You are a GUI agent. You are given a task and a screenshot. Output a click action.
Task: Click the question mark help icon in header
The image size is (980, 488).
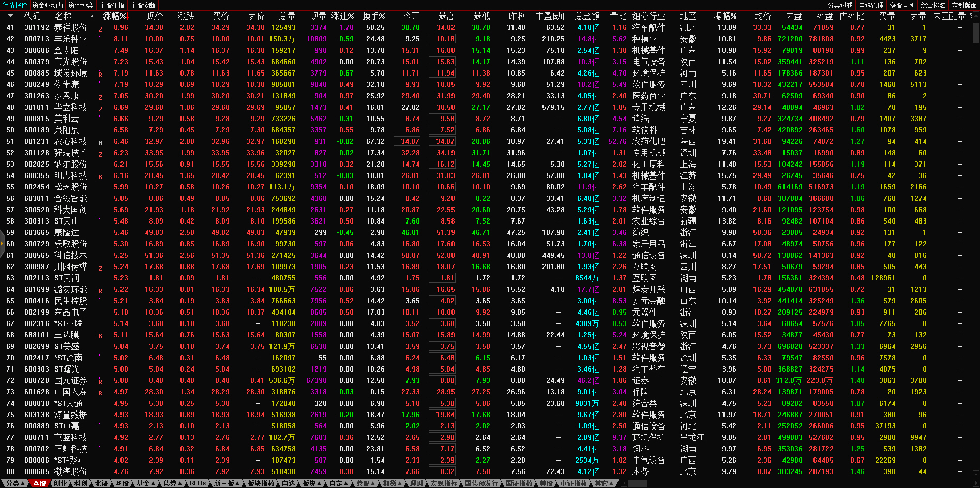tap(971, 16)
